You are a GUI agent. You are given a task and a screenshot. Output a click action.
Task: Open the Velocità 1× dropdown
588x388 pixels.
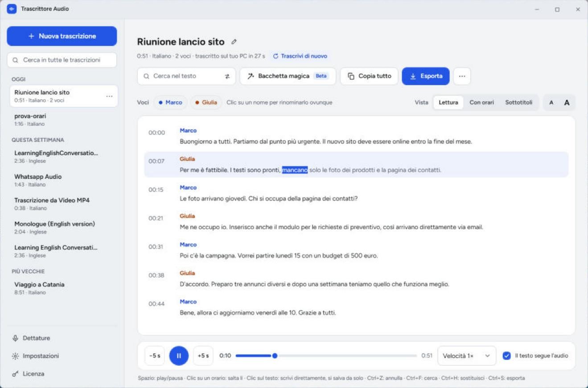tap(466, 355)
